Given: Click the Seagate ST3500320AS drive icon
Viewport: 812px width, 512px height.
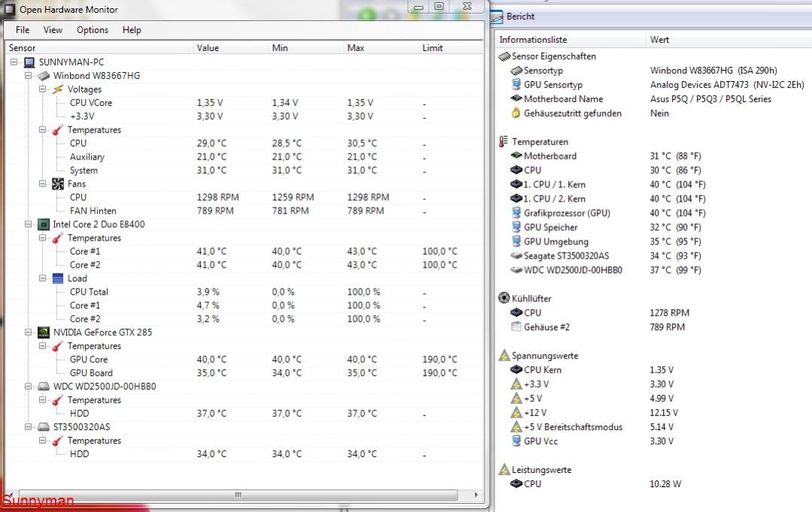Looking at the screenshot, I should coord(516,256).
